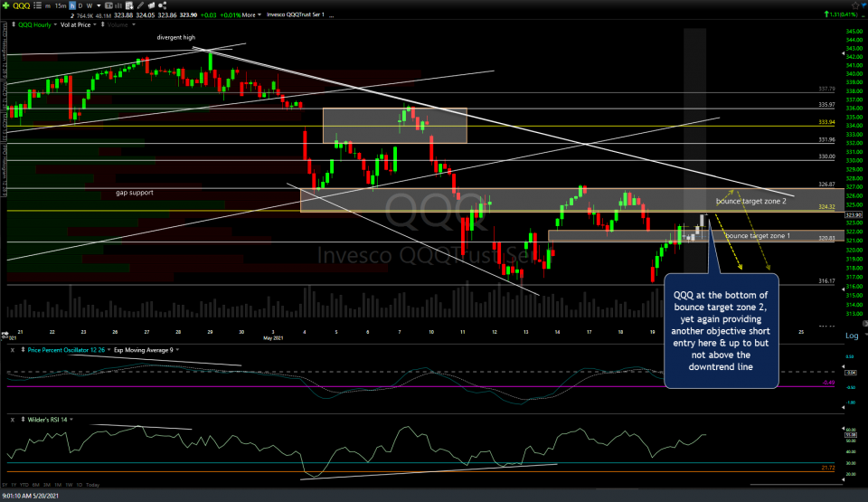Click the bounce target zone 2 label
This screenshot has width=868, height=502.
[x=750, y=201]
